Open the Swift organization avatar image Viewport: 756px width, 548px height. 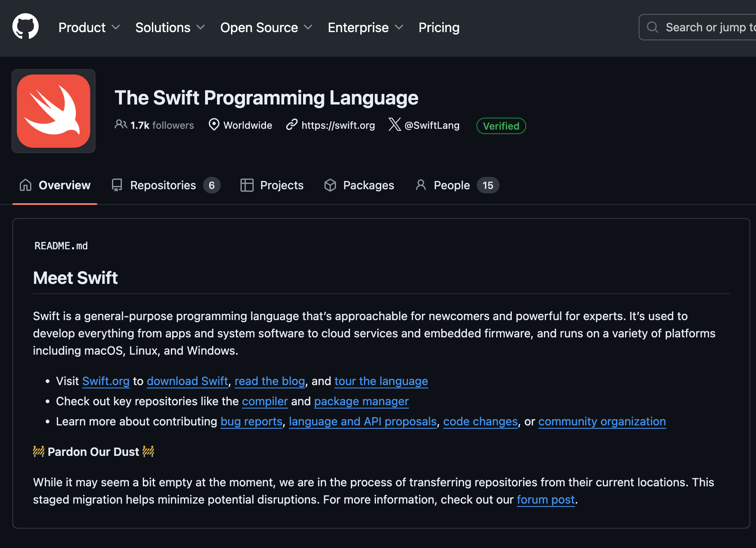click(54, 111)
